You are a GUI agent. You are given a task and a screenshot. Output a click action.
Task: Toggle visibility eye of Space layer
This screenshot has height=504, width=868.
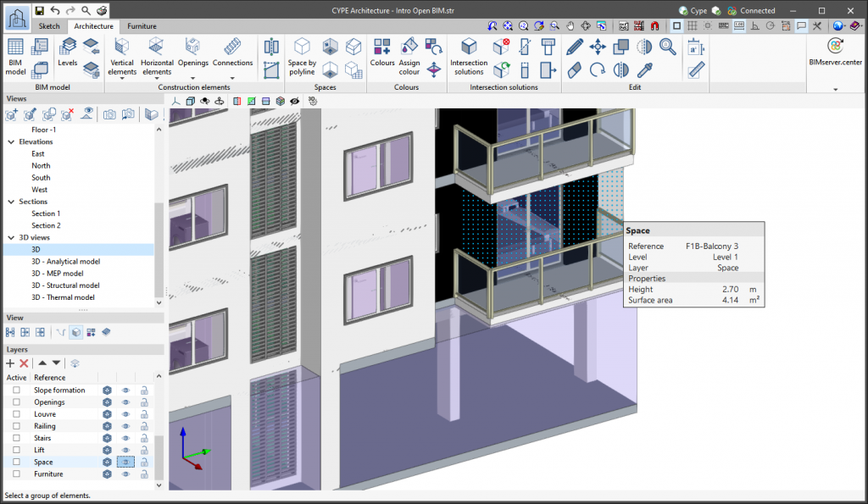(125, 462)
